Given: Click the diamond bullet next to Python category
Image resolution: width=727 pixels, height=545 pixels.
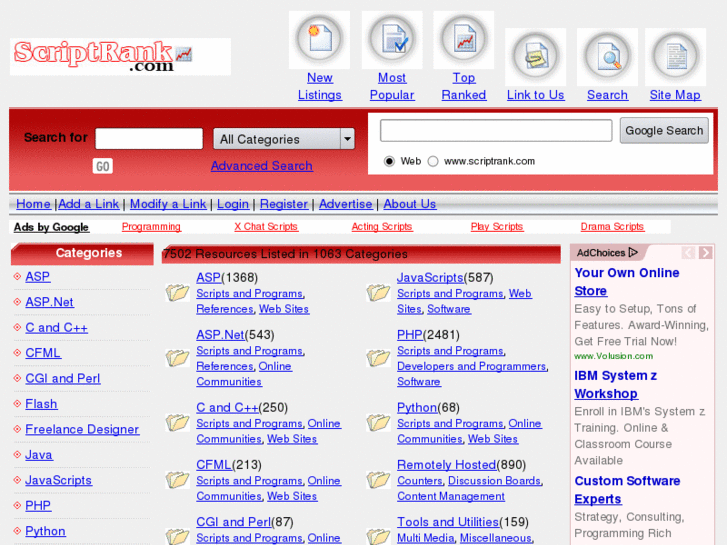Looking at the screenshot, I should (17, 531).
